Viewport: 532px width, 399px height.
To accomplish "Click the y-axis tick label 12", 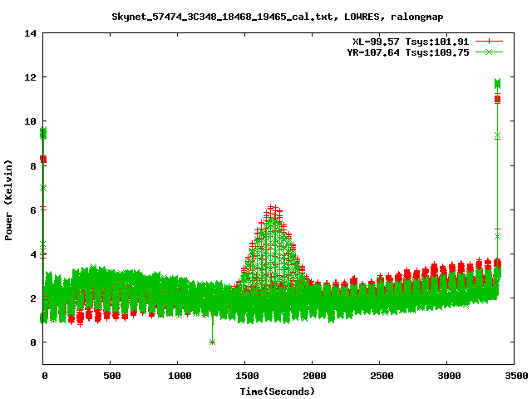I will pyautogui.click(x=30, y=77).
